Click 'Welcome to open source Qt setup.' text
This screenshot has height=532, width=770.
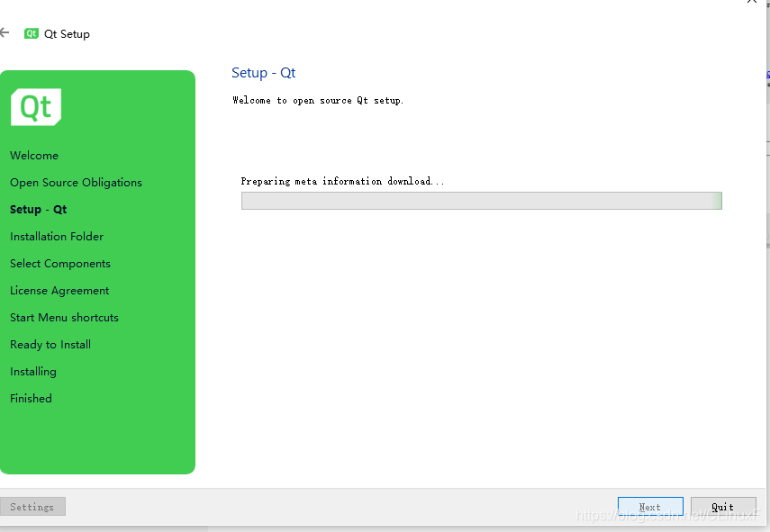(318, 101)
